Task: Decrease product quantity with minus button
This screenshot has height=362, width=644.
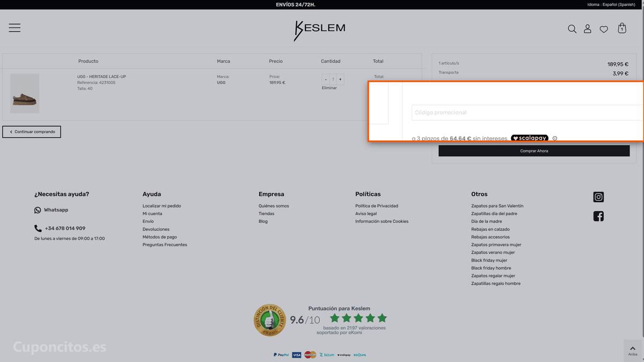Action: click(326, 79)
